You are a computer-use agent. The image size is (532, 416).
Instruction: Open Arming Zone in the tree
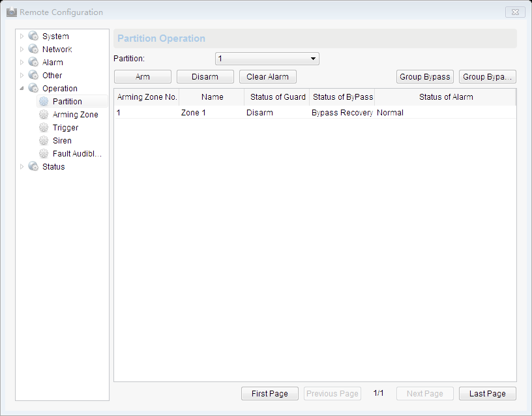[76, 115]
